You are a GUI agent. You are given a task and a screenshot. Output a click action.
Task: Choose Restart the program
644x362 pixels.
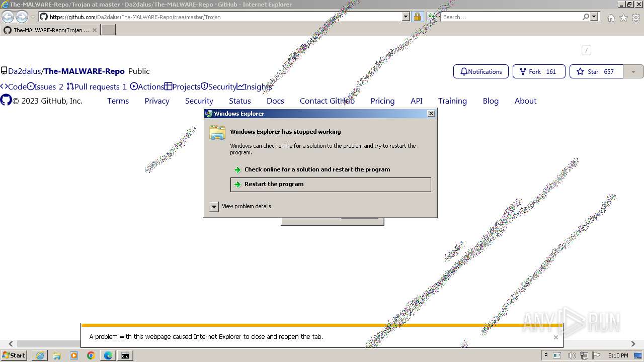coord(331,185)
